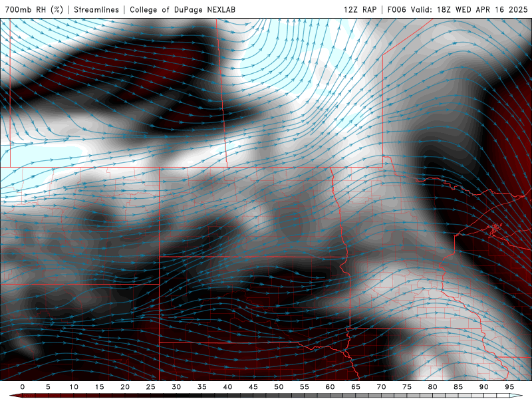
Task: Click the "65" label on the color scale
Action: pos(356,387)
